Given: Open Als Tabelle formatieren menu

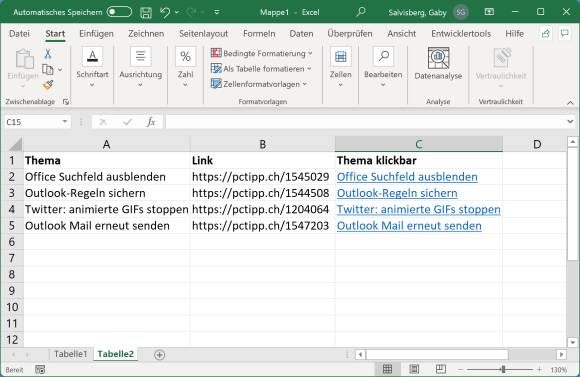Looking at the screenshot, I should (x=261, y=69).
